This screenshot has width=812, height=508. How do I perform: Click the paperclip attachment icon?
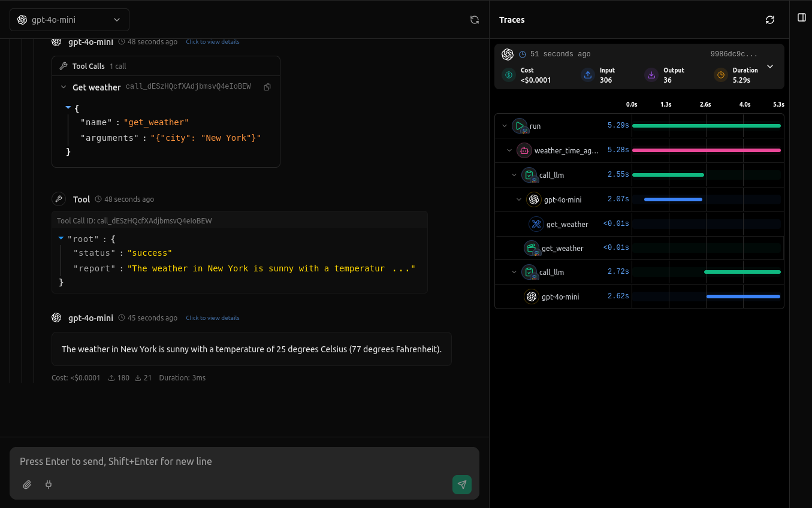26,485
